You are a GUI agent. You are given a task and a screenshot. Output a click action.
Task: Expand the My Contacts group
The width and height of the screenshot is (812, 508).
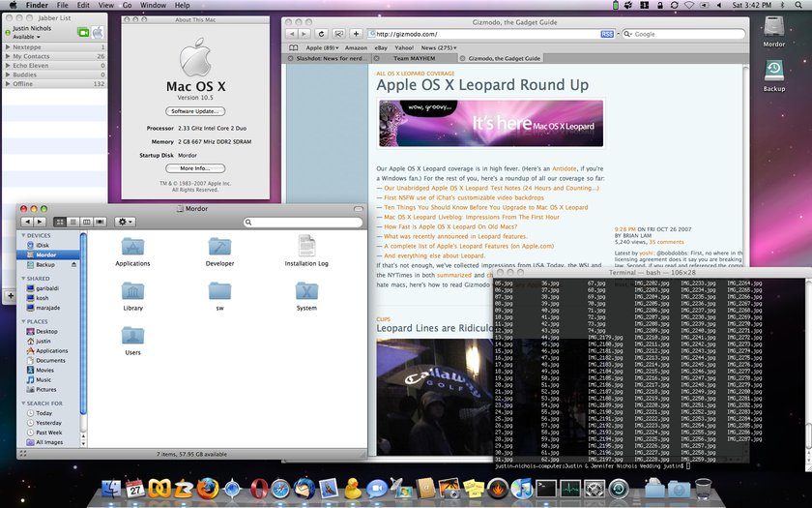[x=54, y=56]
